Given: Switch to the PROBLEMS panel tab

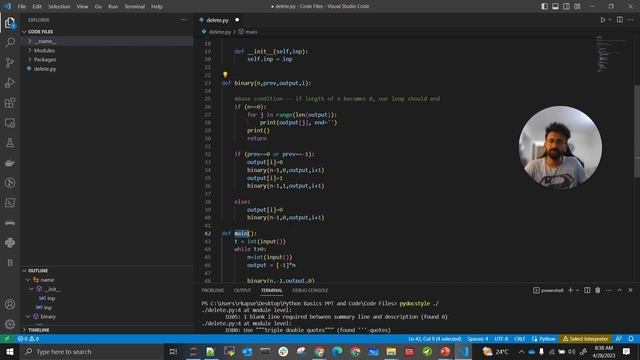Looking at the screenshot, I should (x=213, y=290).
